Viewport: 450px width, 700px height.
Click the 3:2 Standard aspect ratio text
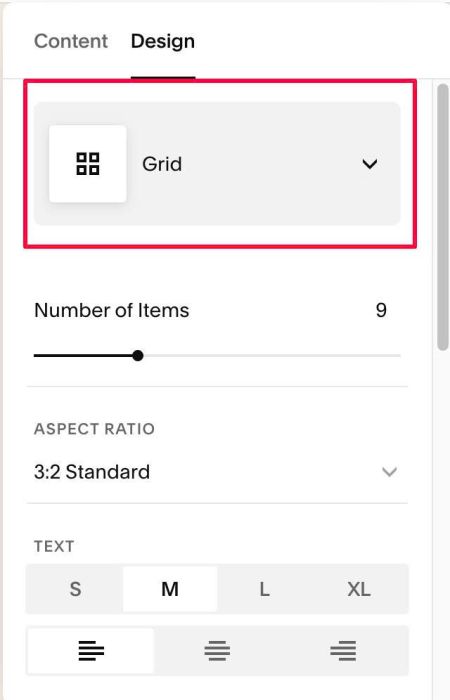(x=92, y=472)
